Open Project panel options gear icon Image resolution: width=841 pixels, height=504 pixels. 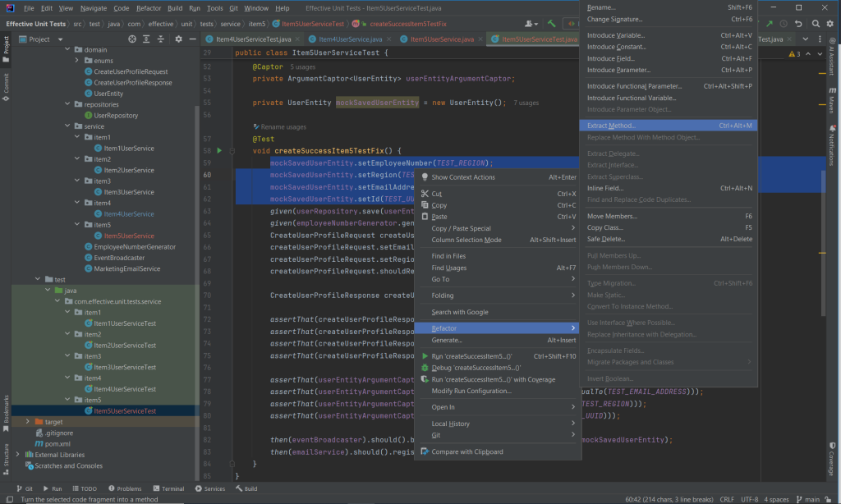(x=179, y=39)
